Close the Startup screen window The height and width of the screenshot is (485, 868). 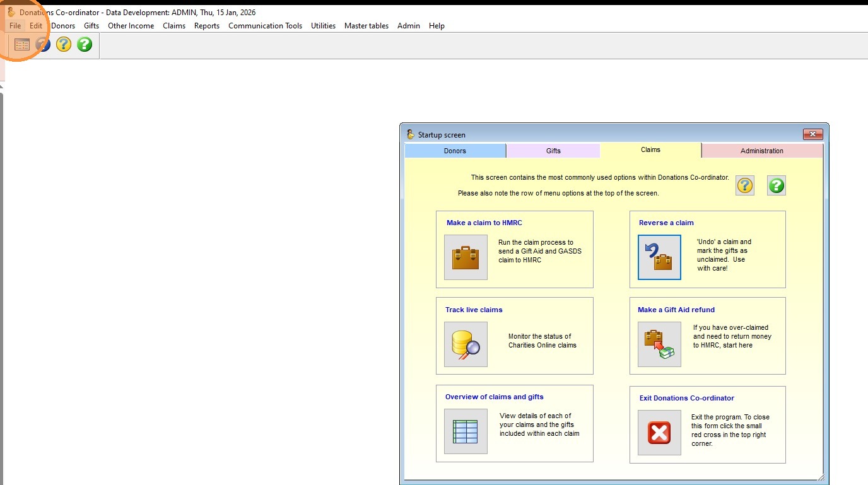pyautogui.click(x=812, y=134)
